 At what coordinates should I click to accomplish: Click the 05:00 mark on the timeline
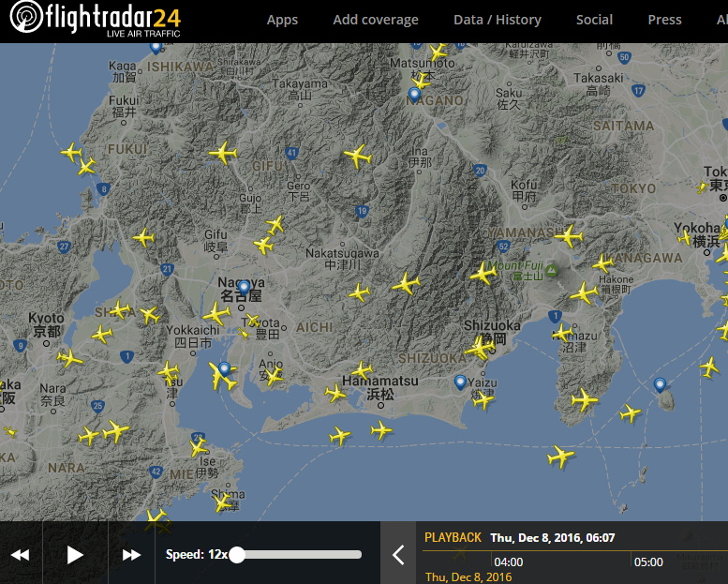(x=648, y=562)
